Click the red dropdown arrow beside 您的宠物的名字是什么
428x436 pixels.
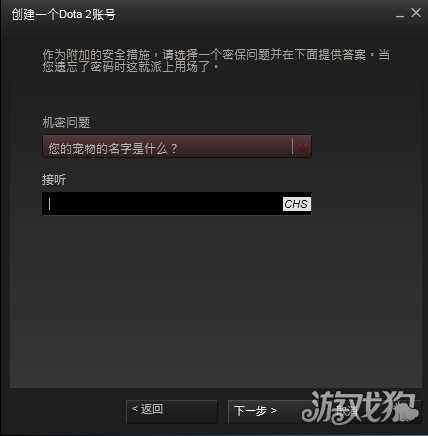302,147
